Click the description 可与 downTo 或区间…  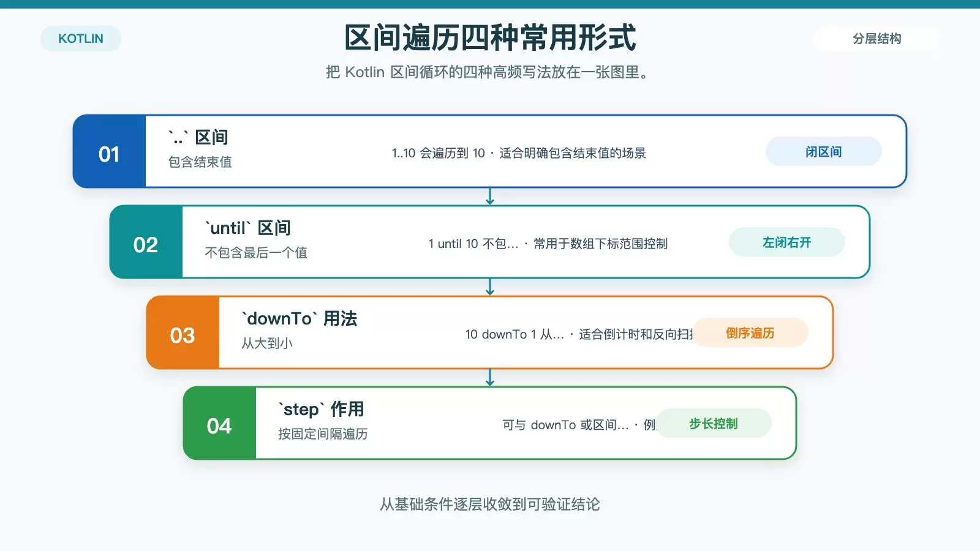(565, 425)
